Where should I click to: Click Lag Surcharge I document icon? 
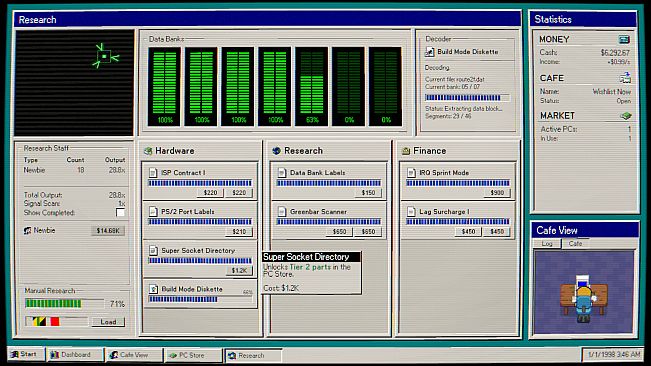point(411,212)
